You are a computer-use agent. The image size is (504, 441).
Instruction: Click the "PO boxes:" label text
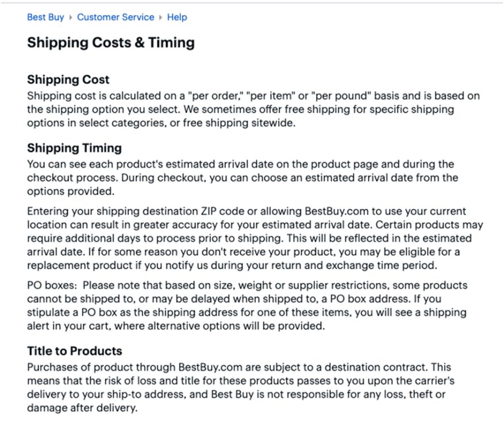coord(52,285)
